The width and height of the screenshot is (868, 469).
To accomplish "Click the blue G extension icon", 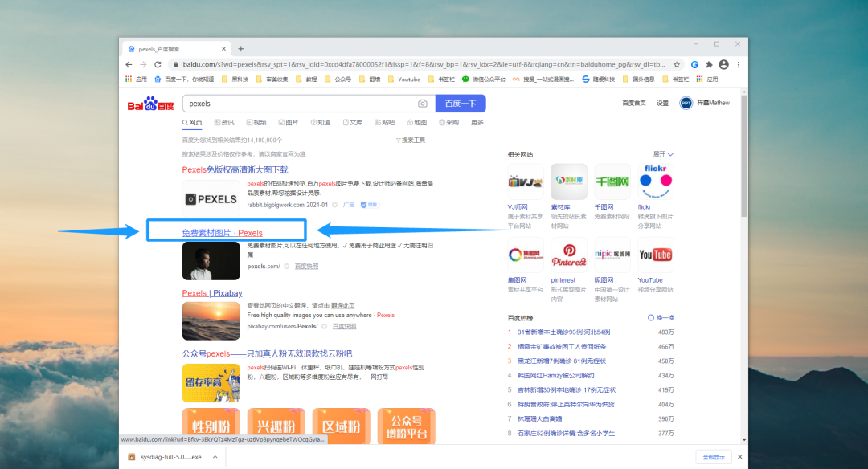I will [694, 65].
